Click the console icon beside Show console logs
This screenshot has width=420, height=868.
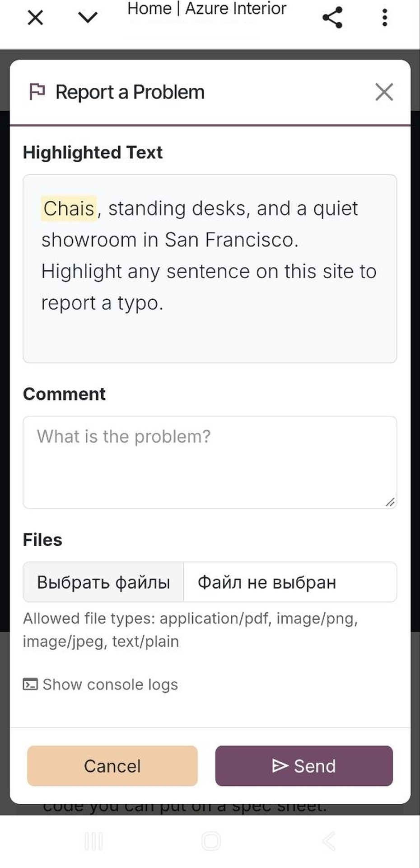pos(30,684)
